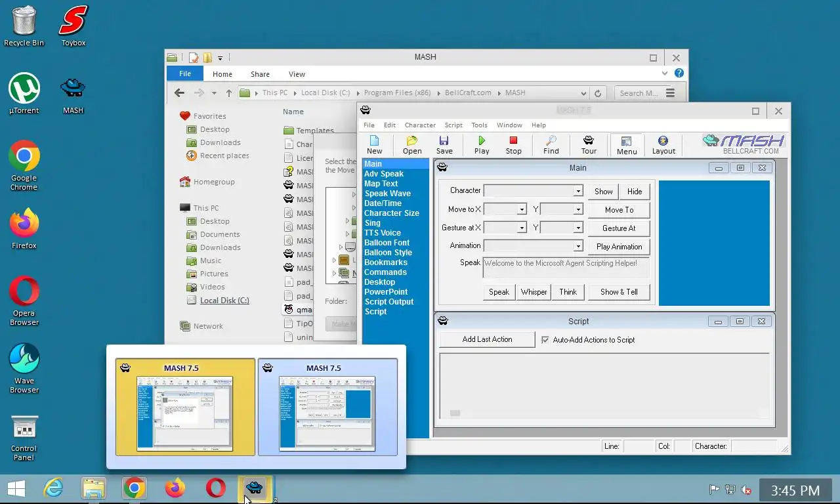The image size is (840, 504).
Task: Open the Gesture at Y dropdown
Action: [578, 228]
